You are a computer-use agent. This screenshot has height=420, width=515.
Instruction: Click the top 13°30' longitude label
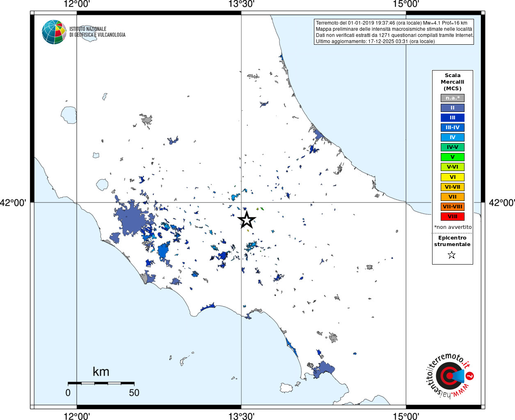pyautogui.click(x=241, y=5)
